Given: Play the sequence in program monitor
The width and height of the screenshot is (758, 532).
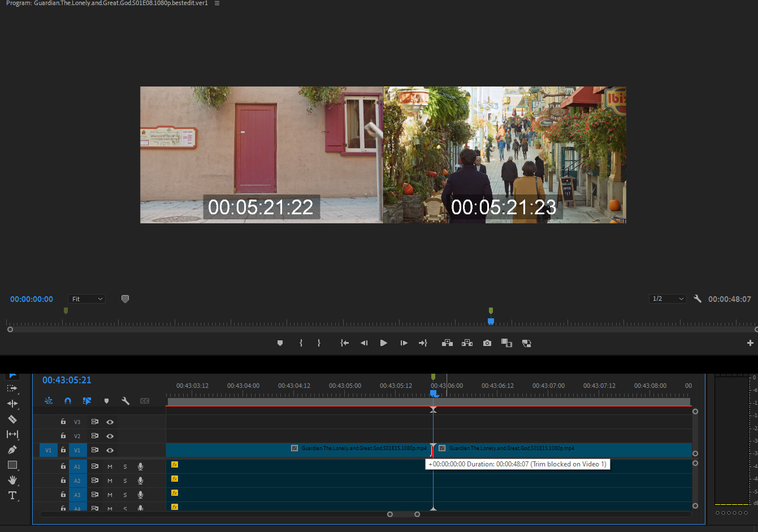Looking at the screenshot, I should pyautogui.click(x=384, y=343).
